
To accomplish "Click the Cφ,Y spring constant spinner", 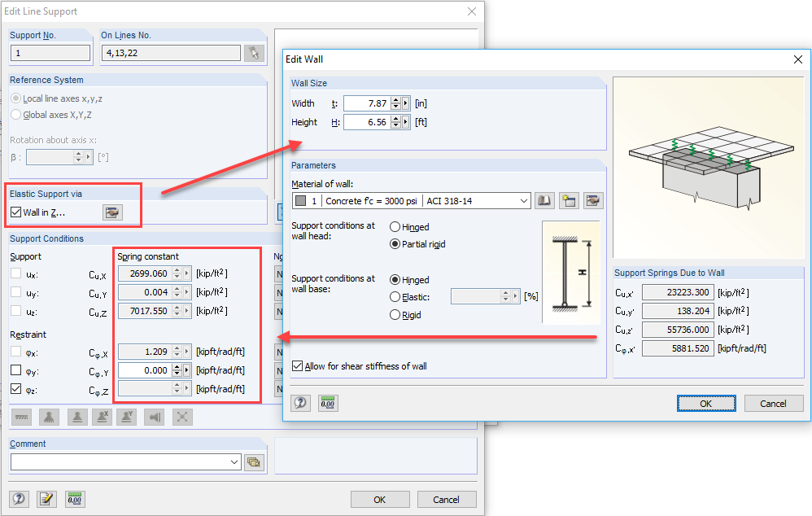I will pos(177,370).
